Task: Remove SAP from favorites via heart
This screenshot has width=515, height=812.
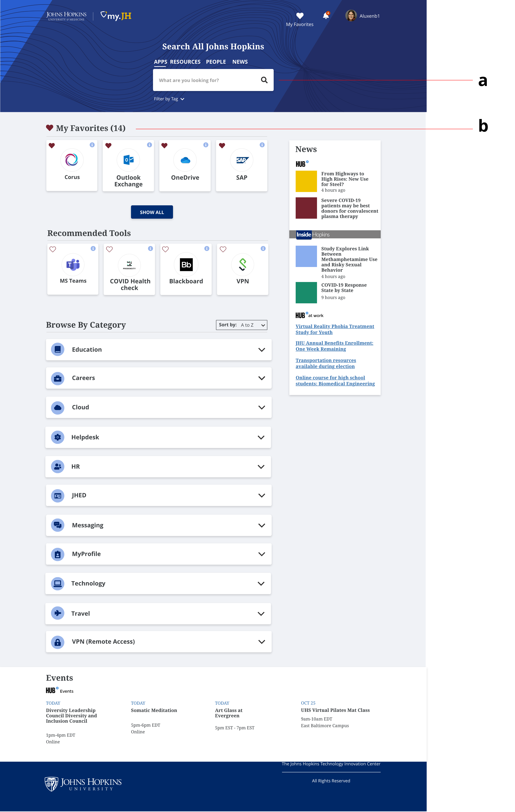Action: click(x=222, y=146)
